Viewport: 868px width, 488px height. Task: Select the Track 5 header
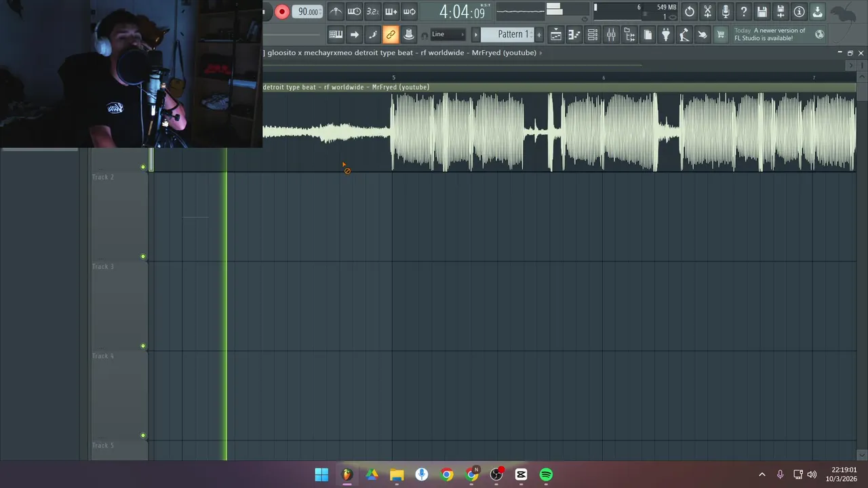(119, 451)
